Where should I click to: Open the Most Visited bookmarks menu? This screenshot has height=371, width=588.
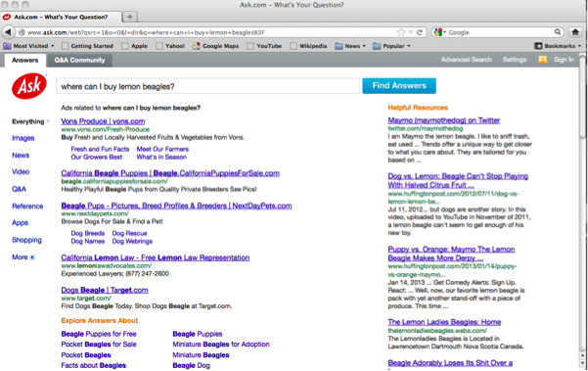29,46
